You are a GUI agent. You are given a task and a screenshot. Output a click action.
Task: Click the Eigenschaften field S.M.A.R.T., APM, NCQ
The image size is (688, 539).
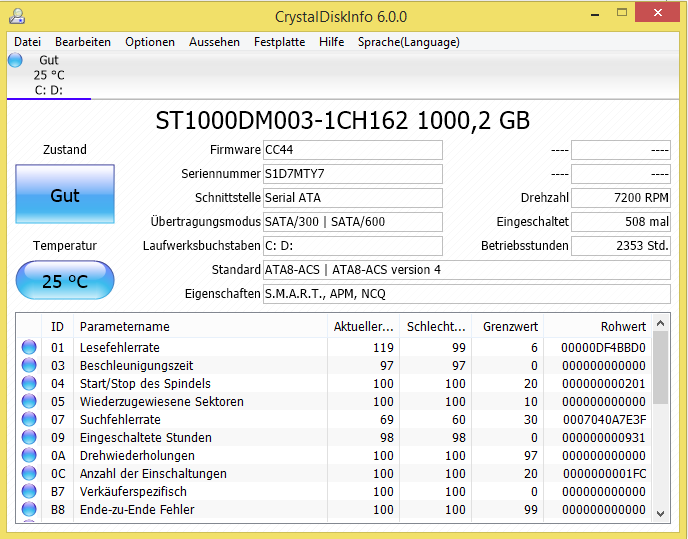pyautogui.click(x=467, y=294)
